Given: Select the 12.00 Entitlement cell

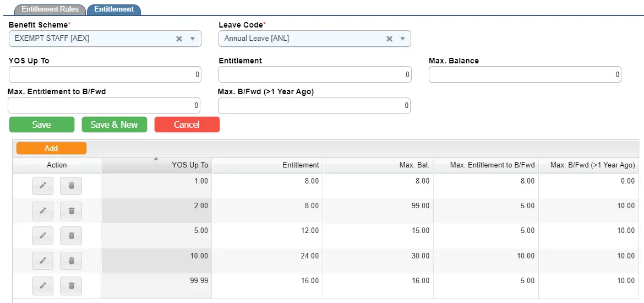Looking at the screenshot, I should pyautogui.click(x=268, y=236).
